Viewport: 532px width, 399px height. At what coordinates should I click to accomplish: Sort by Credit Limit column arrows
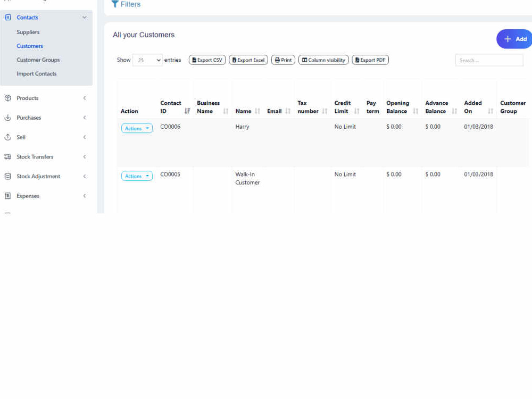pos(356,111)
